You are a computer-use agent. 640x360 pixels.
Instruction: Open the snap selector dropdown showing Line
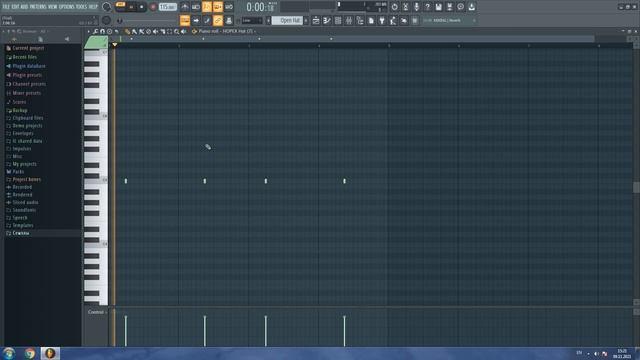[252, 20]
